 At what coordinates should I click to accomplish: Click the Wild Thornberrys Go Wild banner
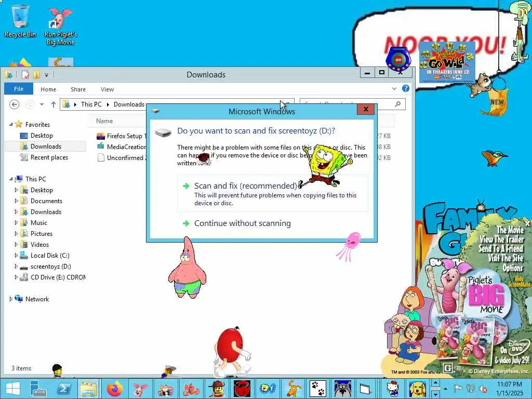447,63
